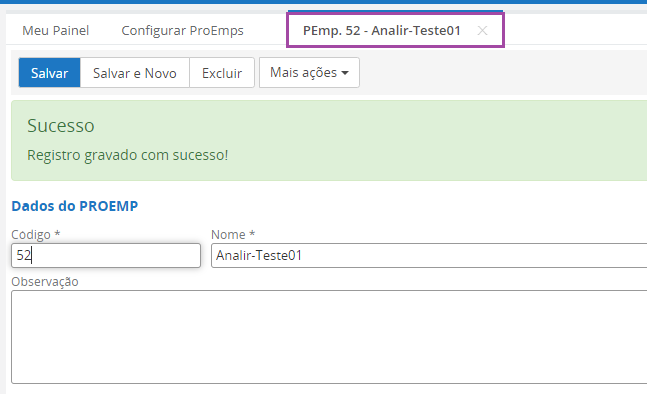The image size is (650, 394).
Task: Close the PEmp. 52 - Analir-Teste01 tab
Action: pos(482,31)
